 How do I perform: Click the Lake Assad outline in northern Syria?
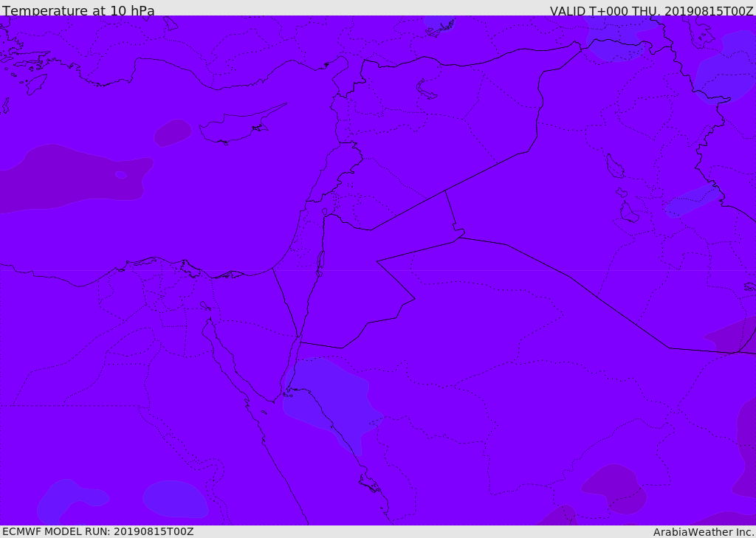click(x=426, y=90)
